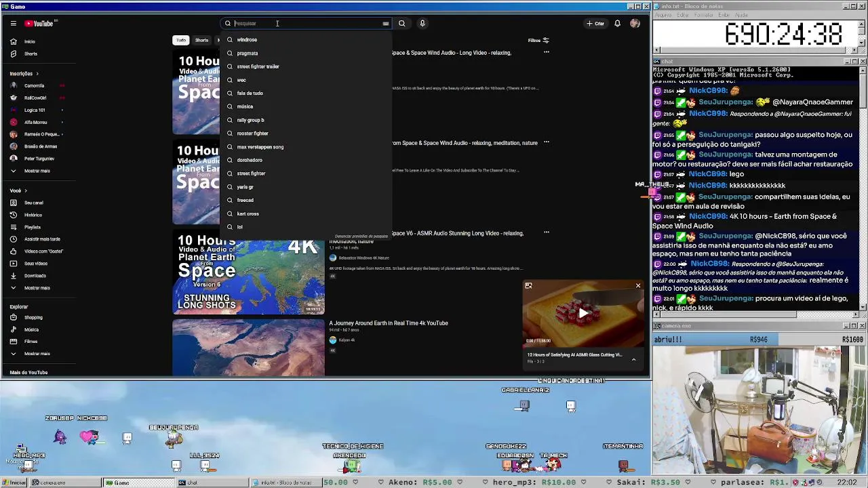This screenshot has width=868, height=488.
Task: Choose the dorohedoro suggestion
Action: [x=306, y=160]
